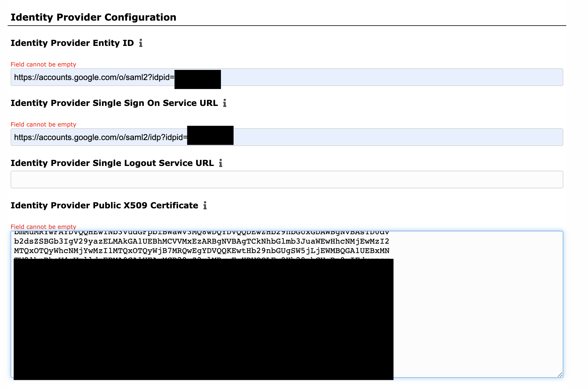This screenshot has height=389, width=588.
Task: Click the Public X509 Certificate info icon
Action: 205,206
